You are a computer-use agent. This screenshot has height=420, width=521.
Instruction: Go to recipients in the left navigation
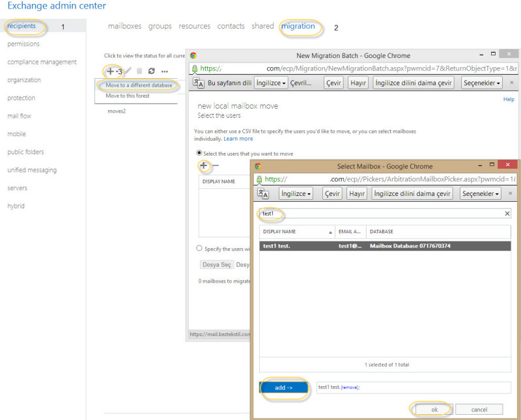coord(21,25)
